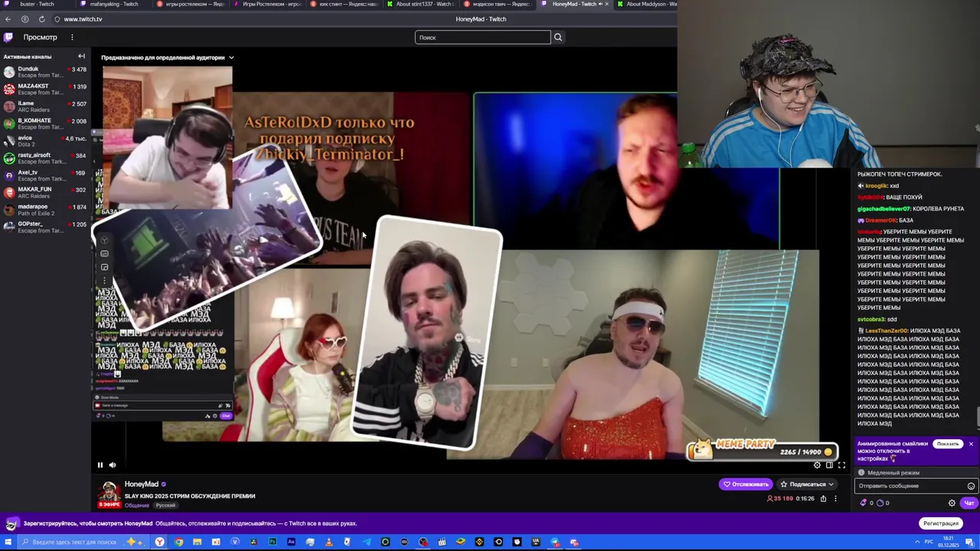Pause the HoneyMad stream playback

[100, 465]
